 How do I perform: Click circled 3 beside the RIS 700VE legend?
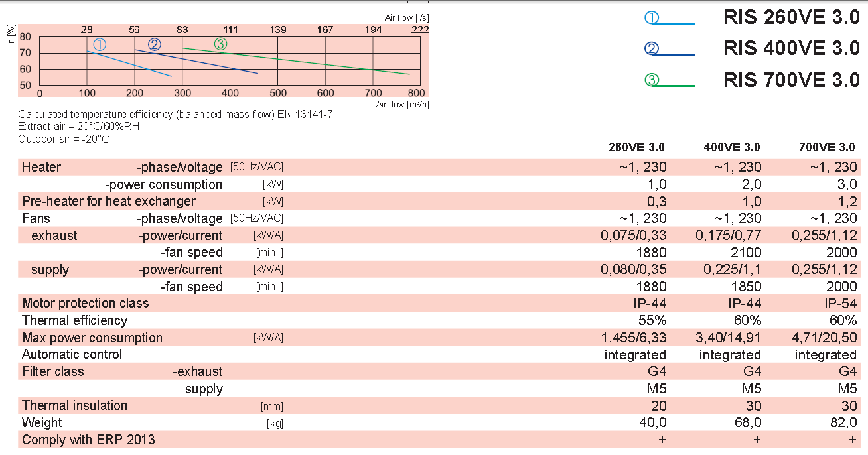pos(651,80)
